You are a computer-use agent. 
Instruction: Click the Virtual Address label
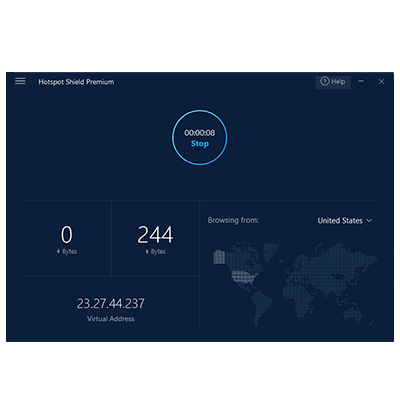(x=111, y=319)
